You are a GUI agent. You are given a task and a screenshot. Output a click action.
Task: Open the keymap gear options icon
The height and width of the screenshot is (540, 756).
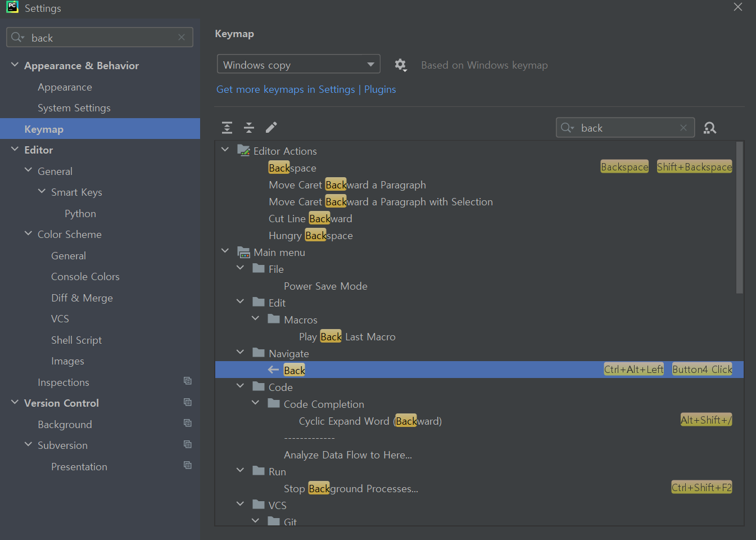(400, 65)
